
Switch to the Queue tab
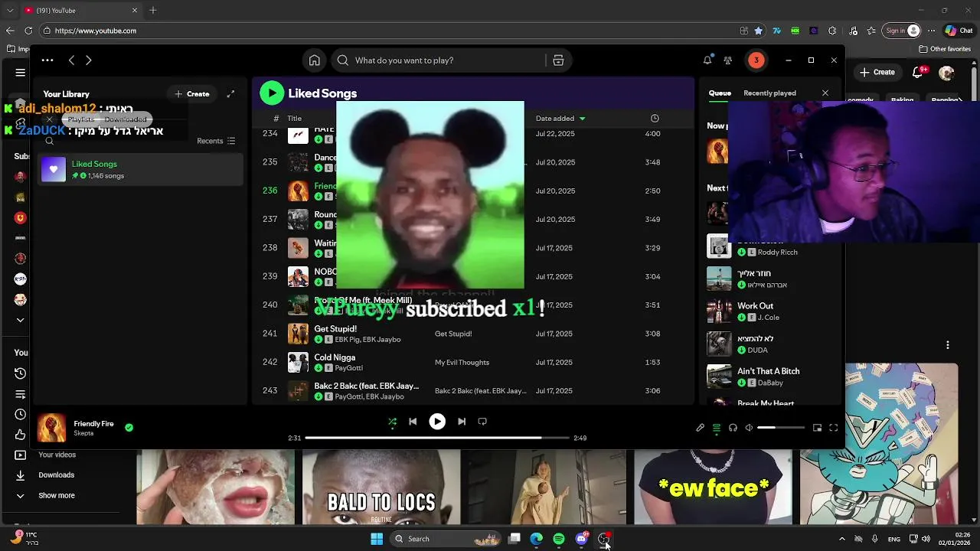pos(720,93)
